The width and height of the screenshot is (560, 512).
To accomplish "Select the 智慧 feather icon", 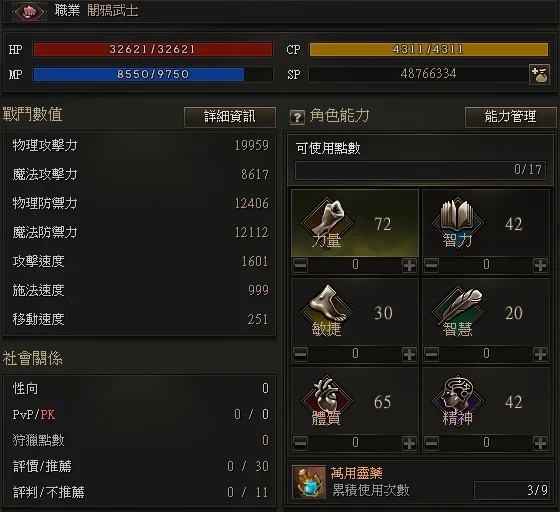I will (458, 311).
